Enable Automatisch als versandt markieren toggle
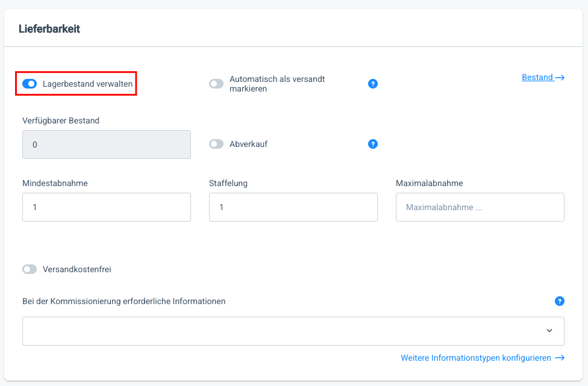 pyautogui.click(x=216, y=84)
